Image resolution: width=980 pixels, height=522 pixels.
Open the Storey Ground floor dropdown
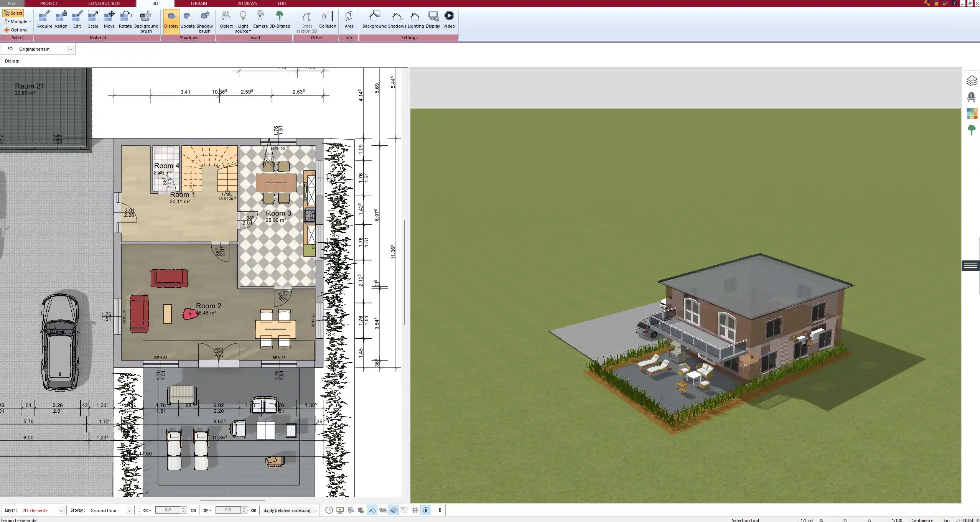(129, 510)
